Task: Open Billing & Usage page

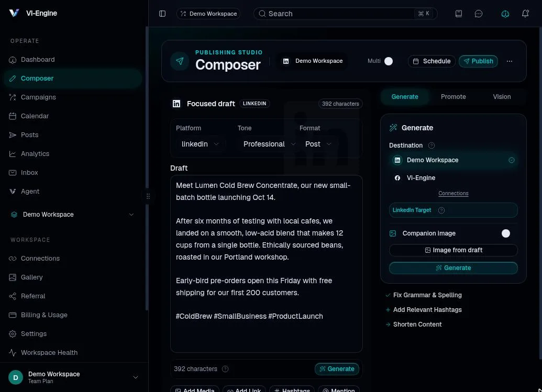Action: coord(72,315)
